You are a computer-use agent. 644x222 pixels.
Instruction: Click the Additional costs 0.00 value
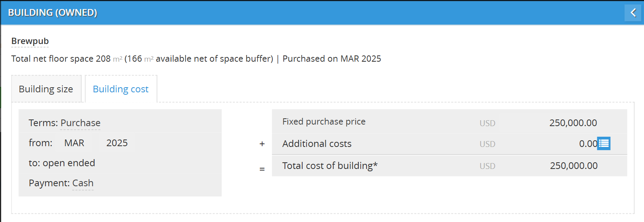tap(587, 144)
